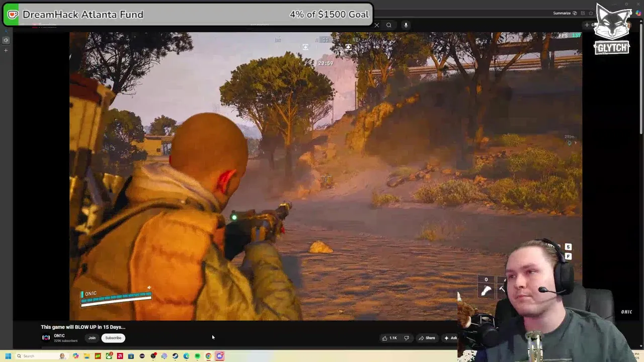Open the ON1C channel name link
The image size is (644, 362).
tap(59, 335)
